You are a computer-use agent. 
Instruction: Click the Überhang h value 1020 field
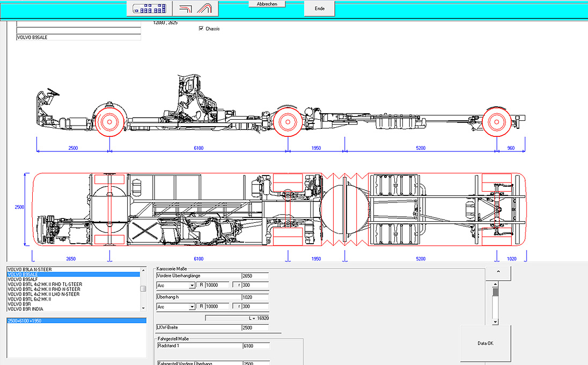click(255, 297)
